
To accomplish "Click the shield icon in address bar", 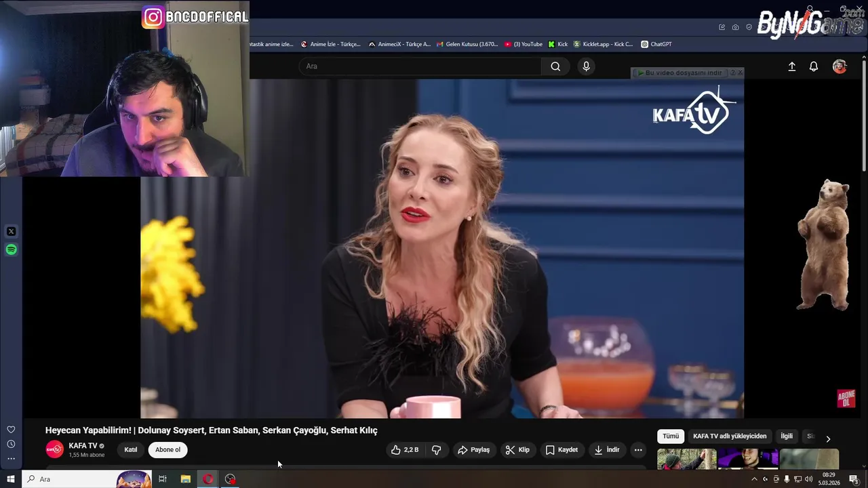I will coord(749,27).
